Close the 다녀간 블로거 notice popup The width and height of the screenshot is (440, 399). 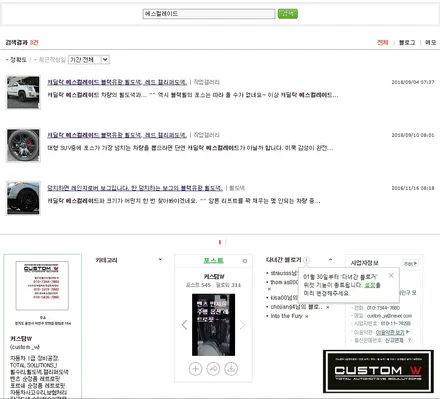tap(391, 275)
